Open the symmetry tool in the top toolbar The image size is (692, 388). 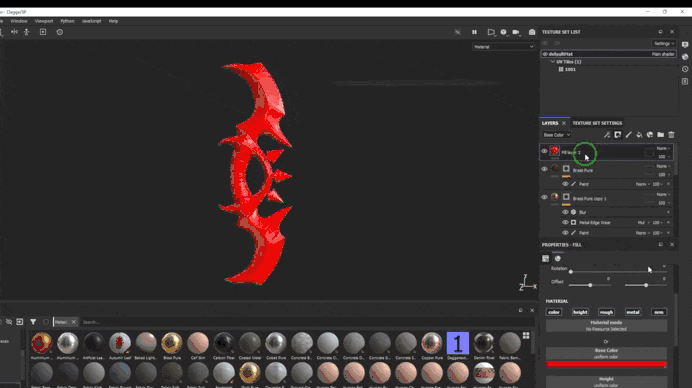[x=14, y=32]
